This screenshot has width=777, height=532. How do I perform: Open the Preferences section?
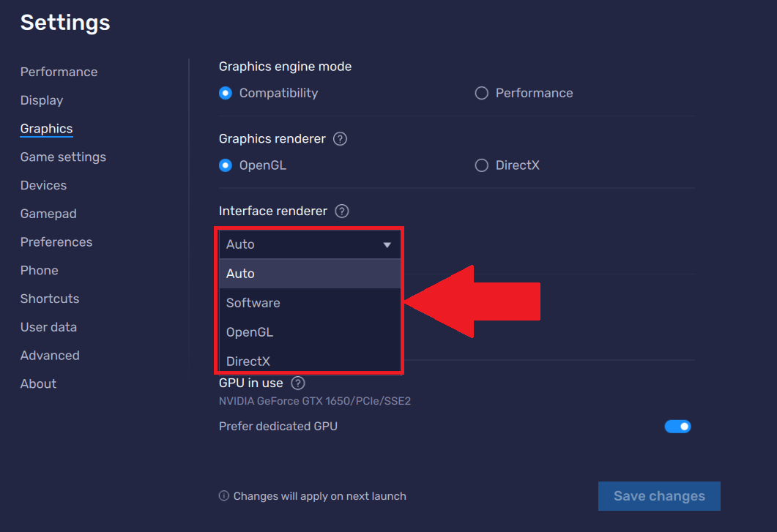coord(56,241)
